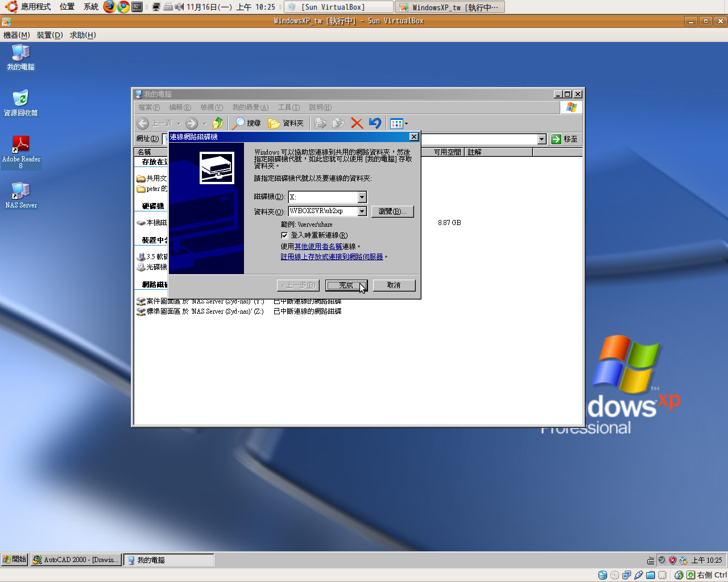Click the XP 開始 Start button
The height and width of the screenshot is (582, 728).
(x=15, y=560)
